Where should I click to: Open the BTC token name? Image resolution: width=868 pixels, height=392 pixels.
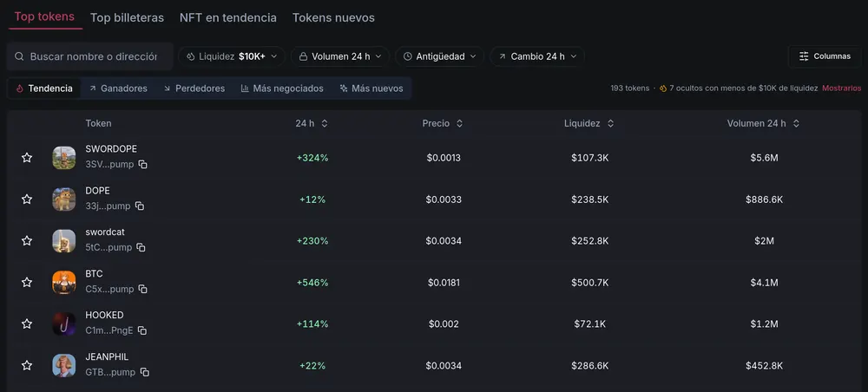(x=94, y=274)
